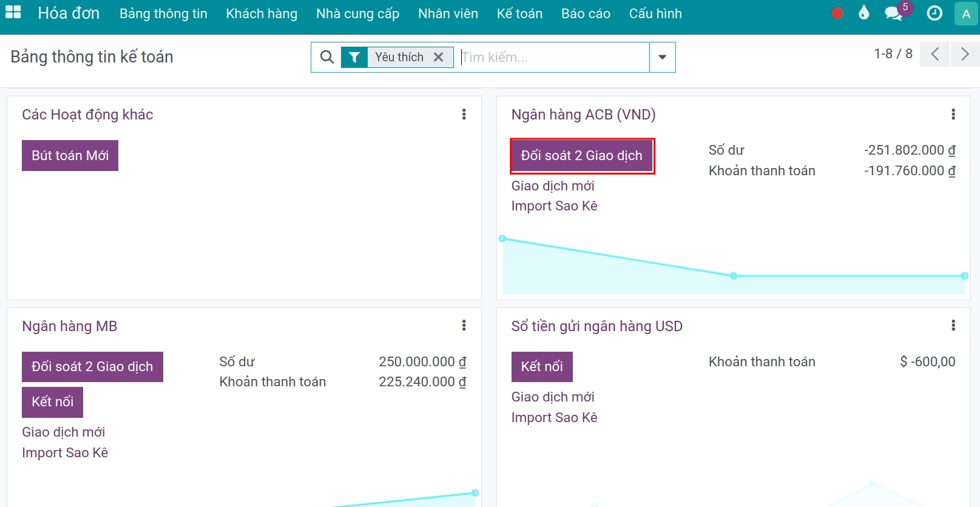Viewport: 980px width, 507px height.
Task: Open the chat messages icon
Action: (x=893, y=13)
